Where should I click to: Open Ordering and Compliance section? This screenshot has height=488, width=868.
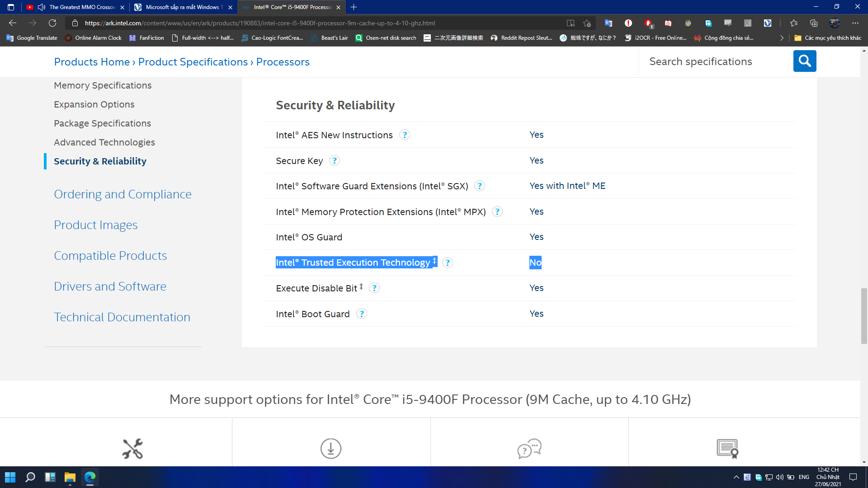coord(123,194)
